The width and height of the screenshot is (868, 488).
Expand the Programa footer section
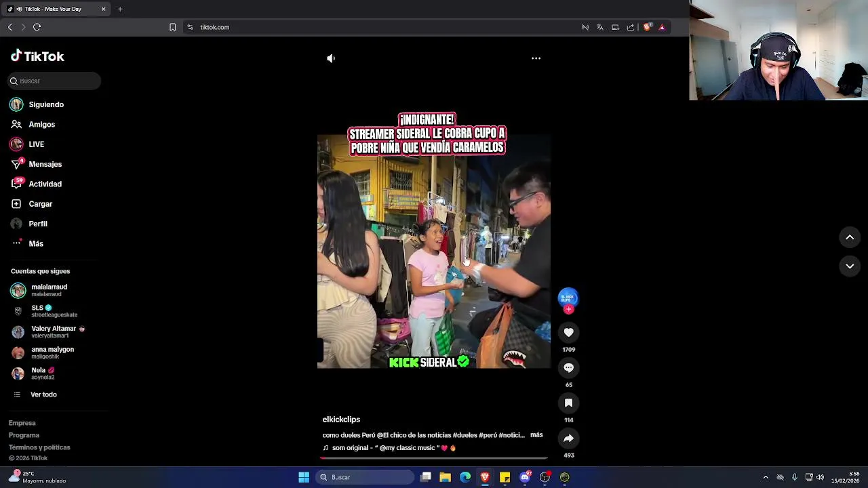(24, 435)
